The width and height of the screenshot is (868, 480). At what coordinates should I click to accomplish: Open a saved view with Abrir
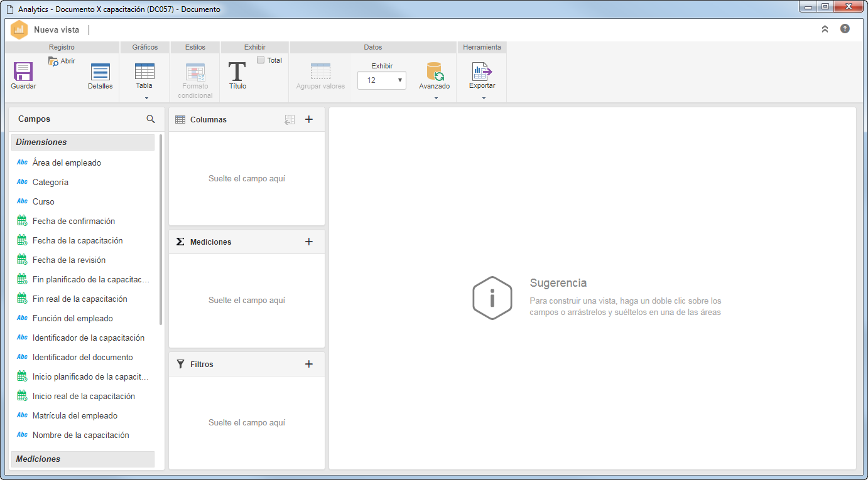click(62, 61)
